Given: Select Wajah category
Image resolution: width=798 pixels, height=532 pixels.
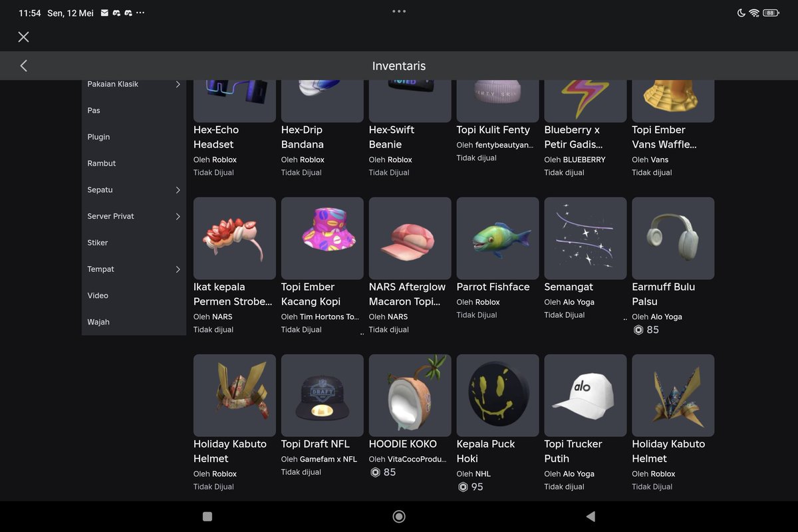Looking at the screenshot, I should point(98,322).
